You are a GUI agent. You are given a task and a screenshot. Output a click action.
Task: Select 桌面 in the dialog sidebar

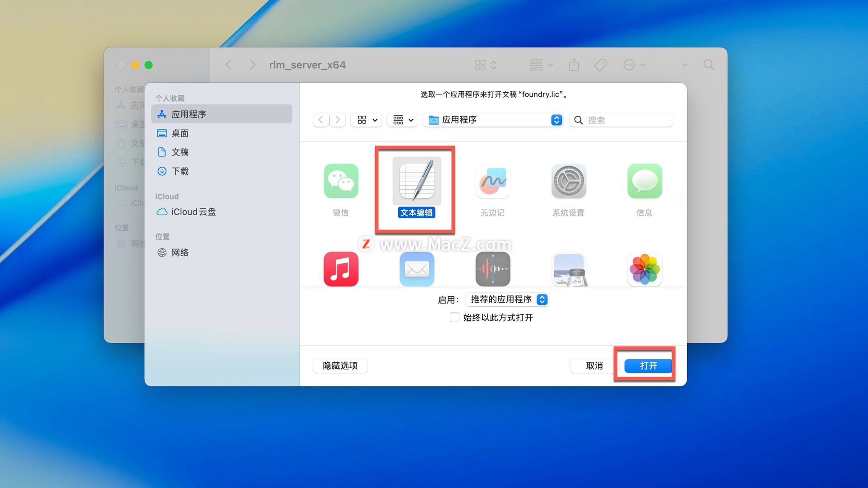point(222,133)
